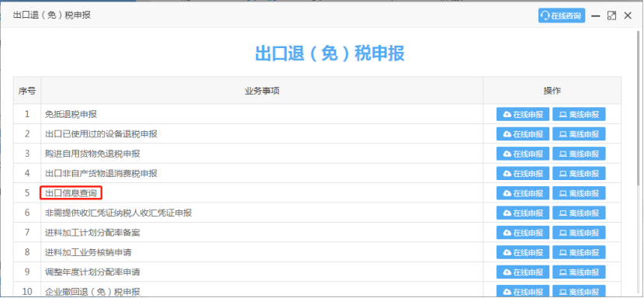Select 购进自用货物免退税申报 text
This screenshot has height=298, width=644.
point(92,154)
